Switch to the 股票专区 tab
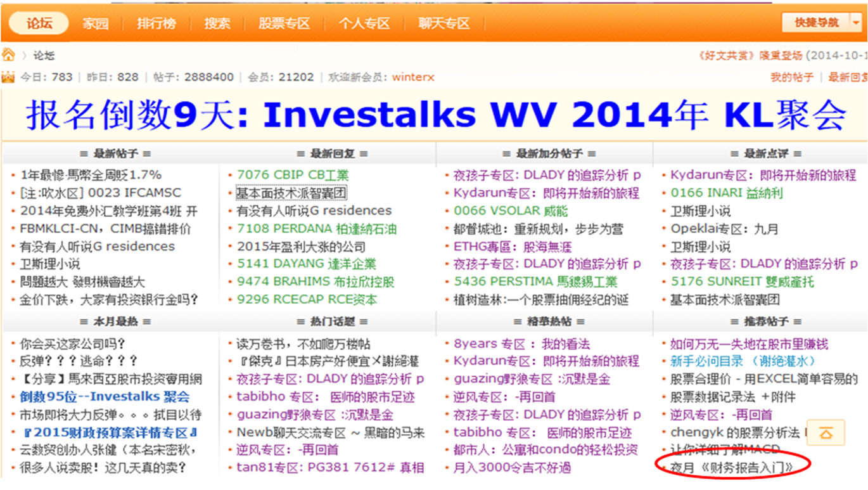Image resolution: width=868 pixels, height=490 pixels. pyautogui.click(x=284, y=23)
